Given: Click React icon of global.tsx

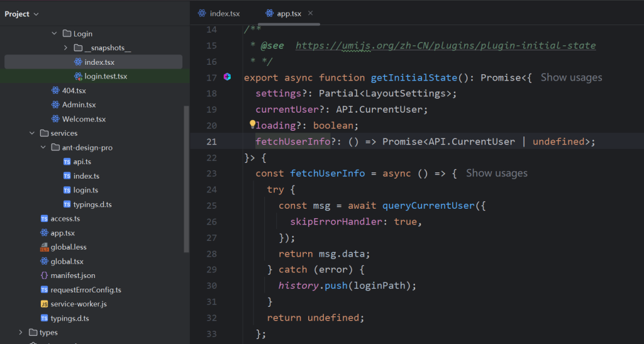Looking at the screenshot, I should click(45, 261).
